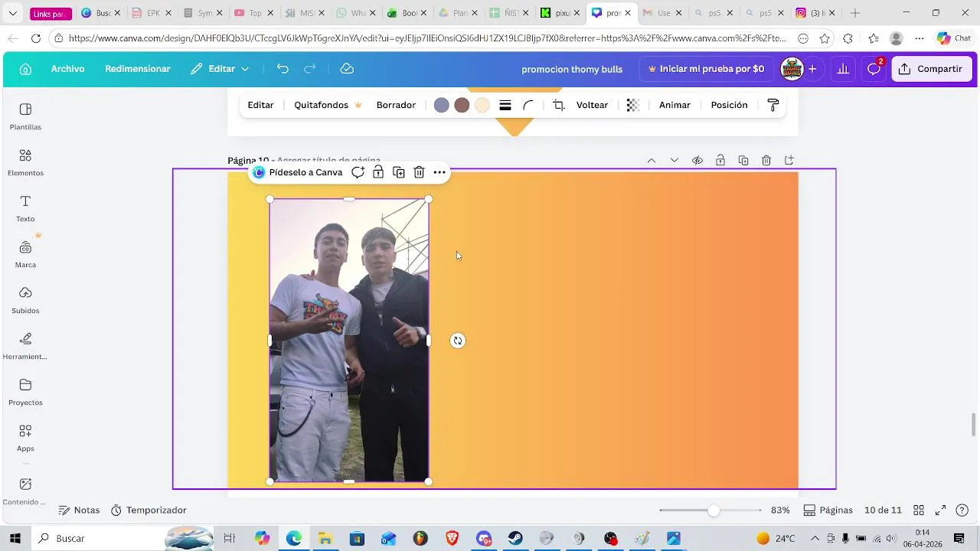Open the Voltear flip options
This screenshot has width=980, height=551.
tap(592, 106)
